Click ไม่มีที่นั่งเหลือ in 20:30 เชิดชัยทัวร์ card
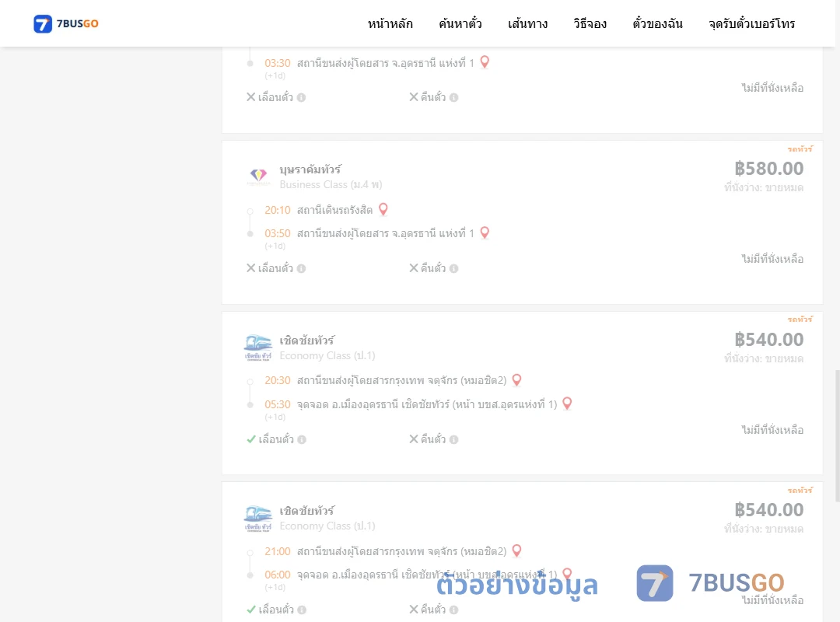Viewport: 840px width, 622px height. [772, 430]
